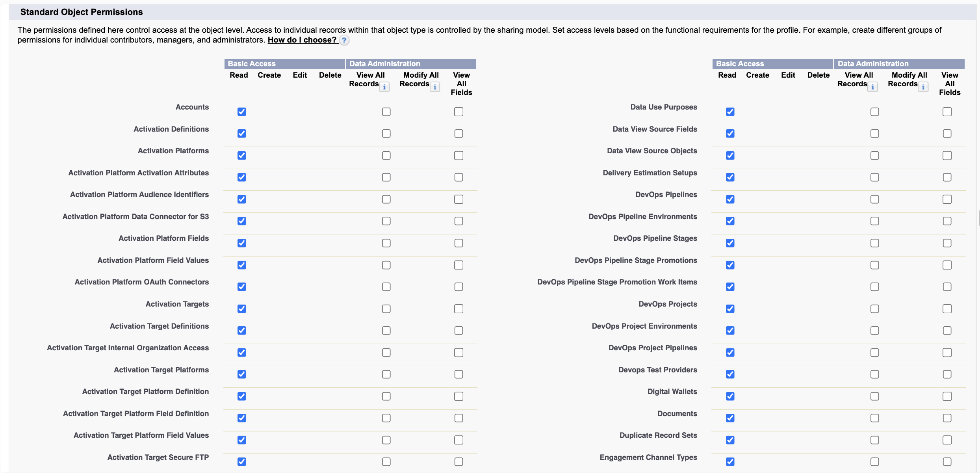Enable View All Fields for Activation Platforms
Image resolution: width=980 pixels, height=476 pixels.
459,156
